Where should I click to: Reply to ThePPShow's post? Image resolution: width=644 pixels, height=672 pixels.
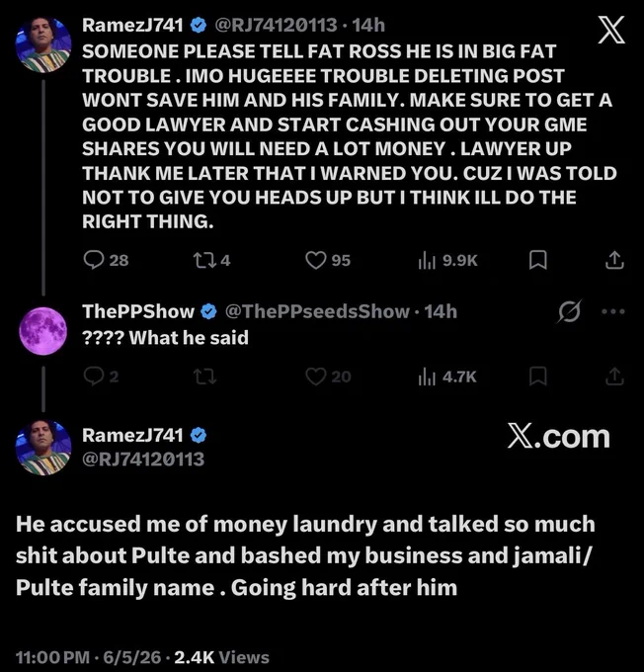pyautogui.click(x=101, y=377)
